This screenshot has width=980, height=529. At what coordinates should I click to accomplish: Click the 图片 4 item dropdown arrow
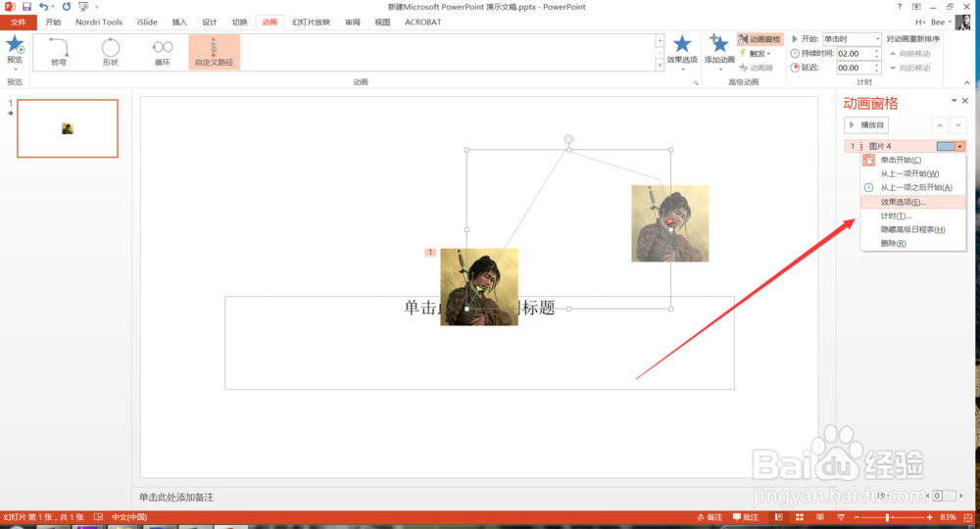960,146
